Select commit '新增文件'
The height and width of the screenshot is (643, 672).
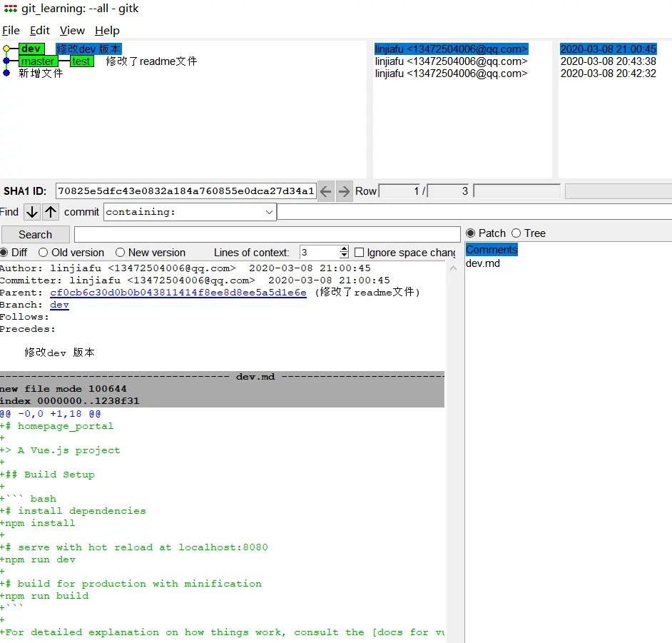41,74
